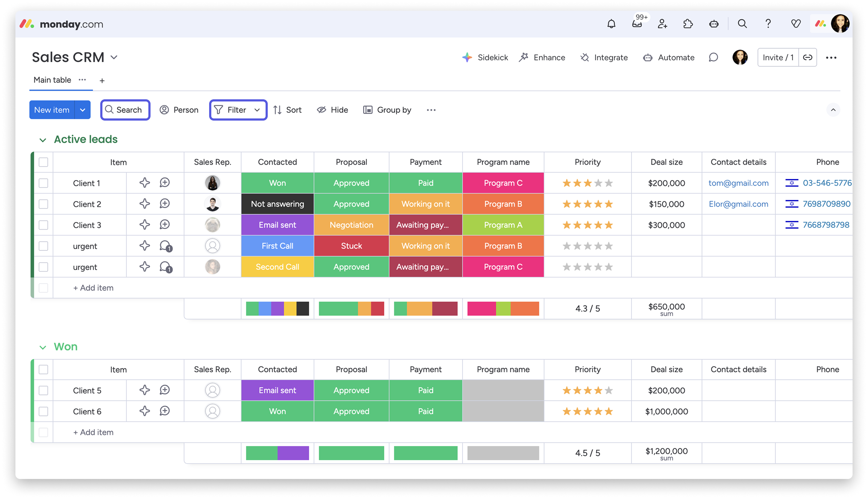Expand the Sales CRM board title chevron
The width and height of the screenshot is (868, 499).
pos(114,57)
